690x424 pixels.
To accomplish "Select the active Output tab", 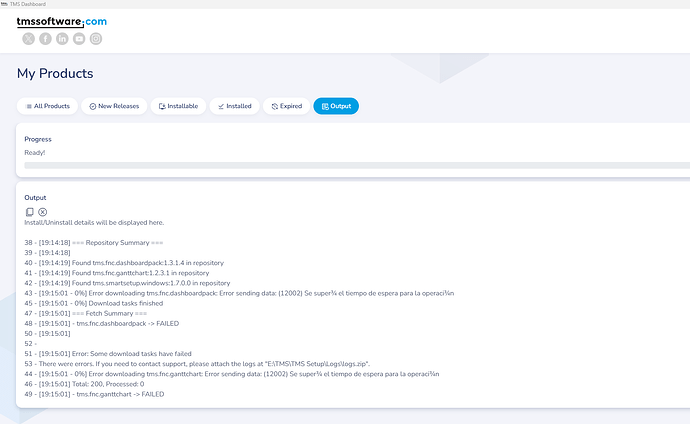I will click(336, 106).
